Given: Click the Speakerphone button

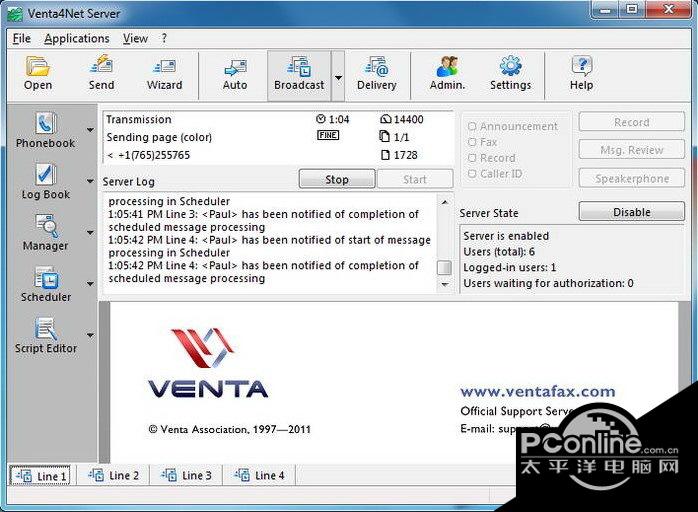Looking at the screenshot, I should pos(632,179).
